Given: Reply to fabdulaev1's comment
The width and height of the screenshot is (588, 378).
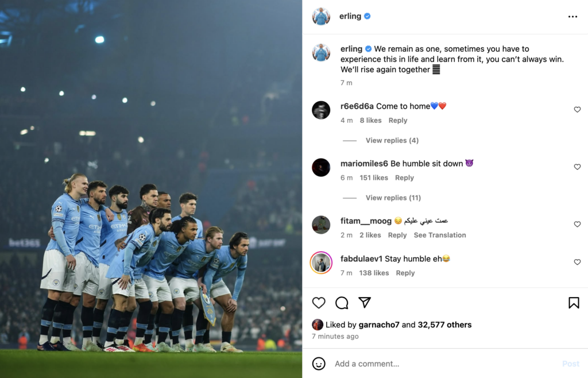Looking at the screenshot, I should [x=405, y=273].
